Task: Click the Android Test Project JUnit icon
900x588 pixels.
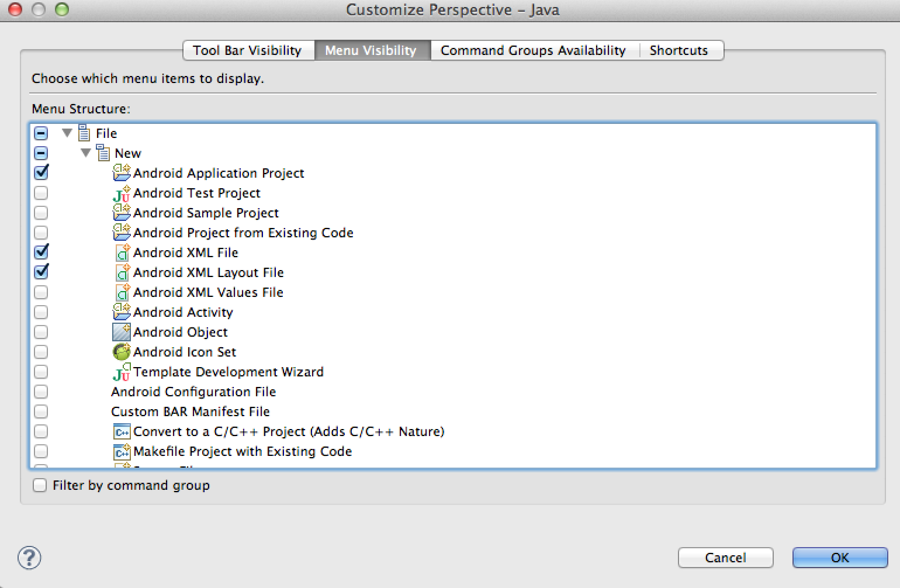Action: (x=122, y=193)
